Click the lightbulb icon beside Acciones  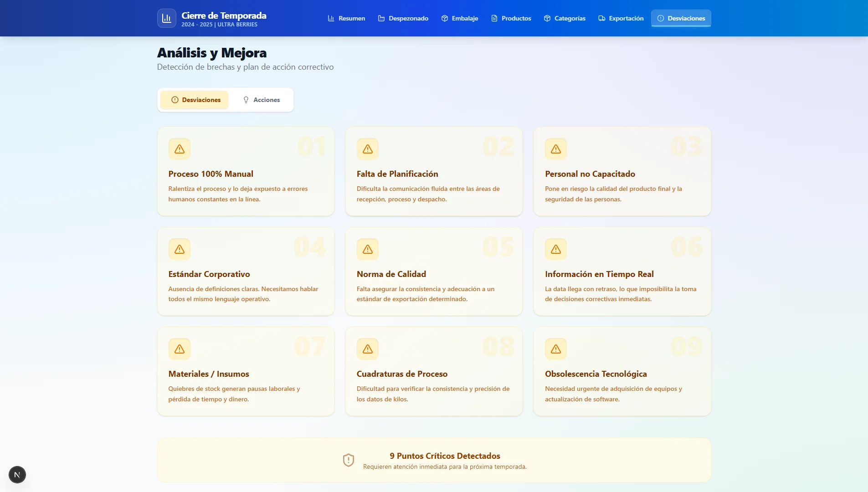pyautogui.click(x=246, y=100)
